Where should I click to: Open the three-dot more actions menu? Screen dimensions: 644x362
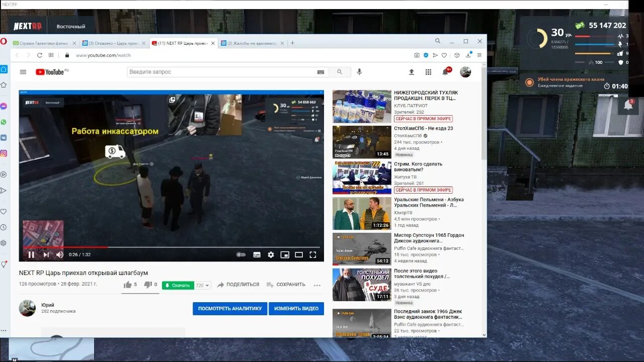click(317, 285)
